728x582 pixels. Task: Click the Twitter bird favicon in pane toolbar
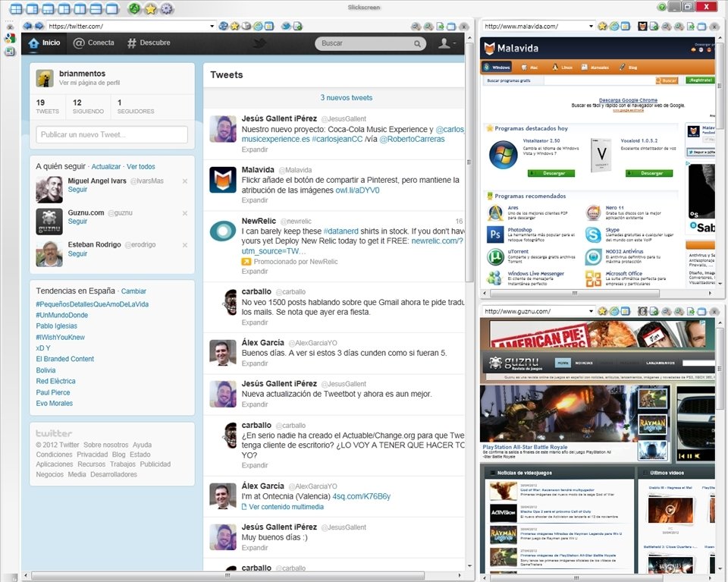(x=287, y=26)
